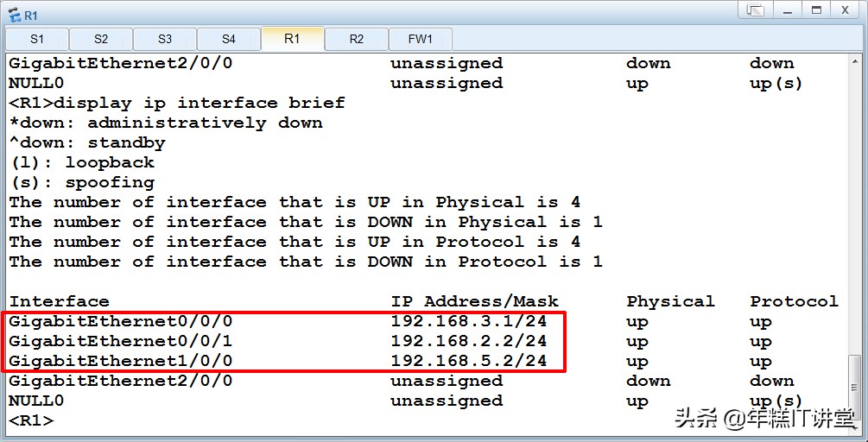The width and height of the screenshot is (868, 442).
Task: Switch to the S1 tab
Action: [x=37, y=39]
